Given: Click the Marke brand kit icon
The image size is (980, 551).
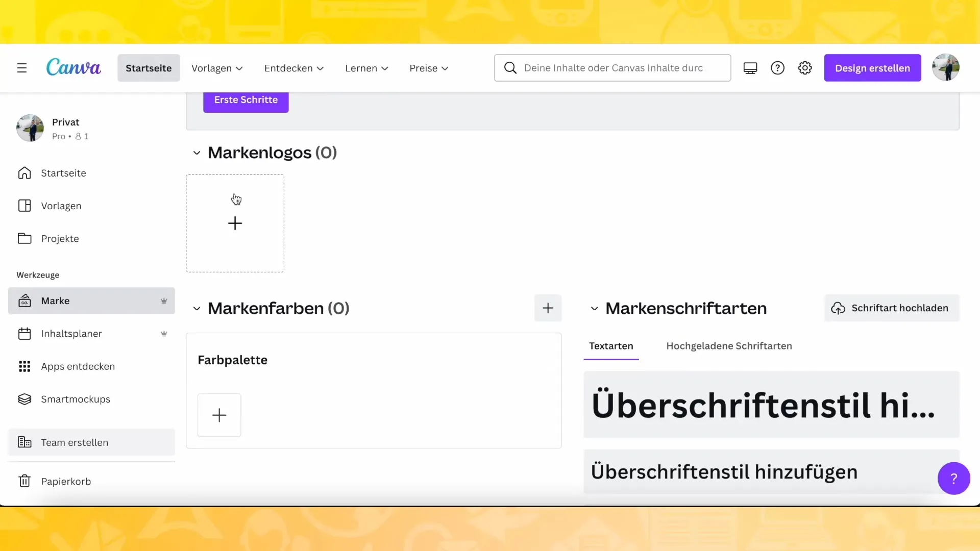Looking at the screenshot, I should click(x=24, y=300).
